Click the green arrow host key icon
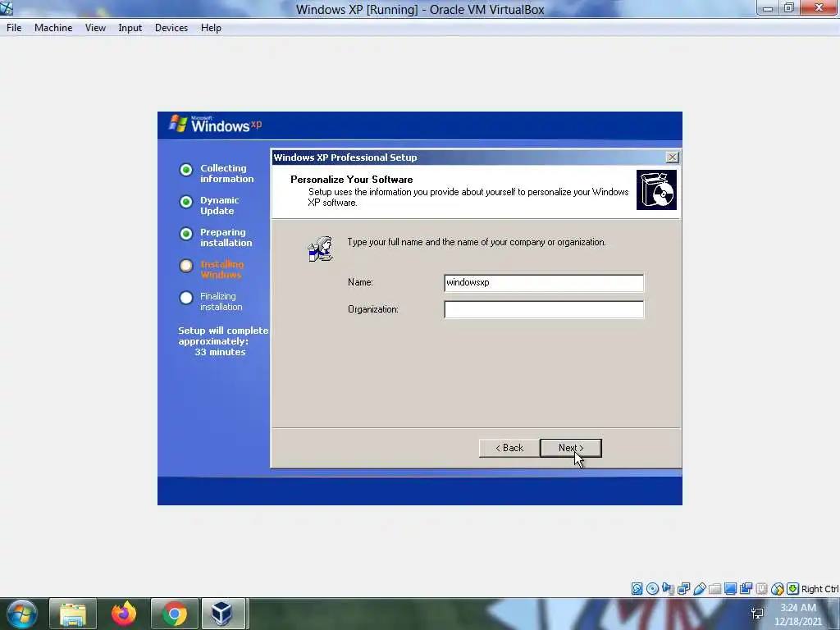 tap(793, 589)
